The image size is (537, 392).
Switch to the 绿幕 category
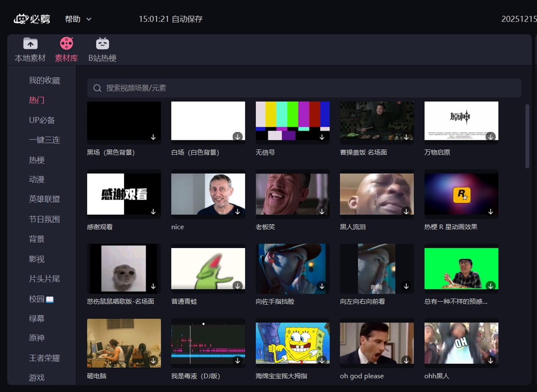tap(37, 318)
